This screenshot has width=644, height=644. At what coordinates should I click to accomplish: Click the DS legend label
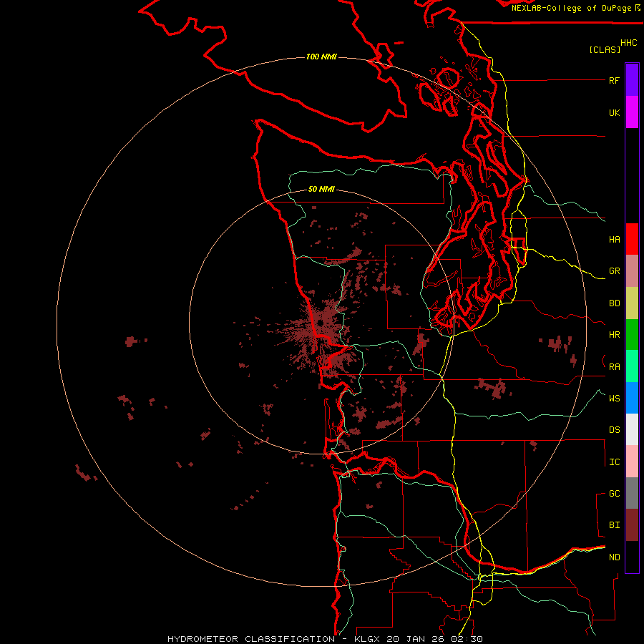(x=614, y=430)
